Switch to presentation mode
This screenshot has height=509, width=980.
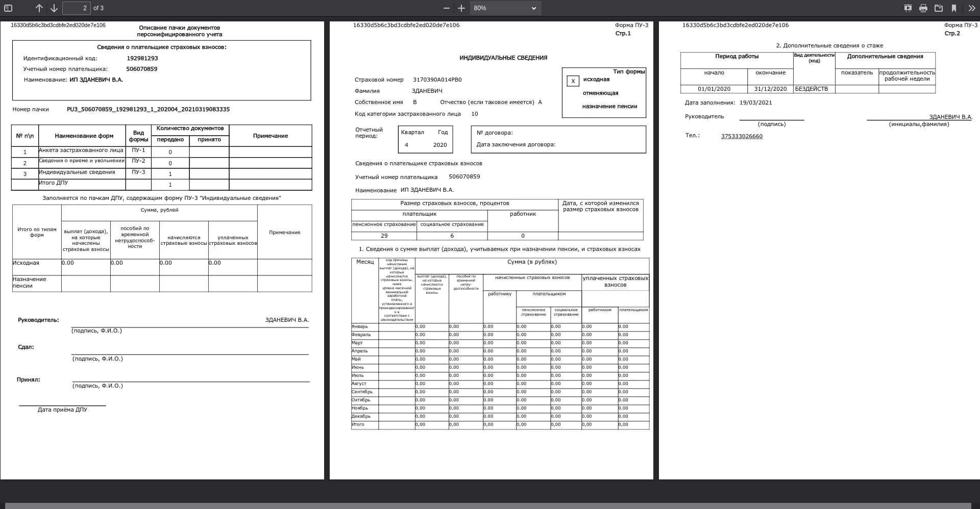(908, 8)
